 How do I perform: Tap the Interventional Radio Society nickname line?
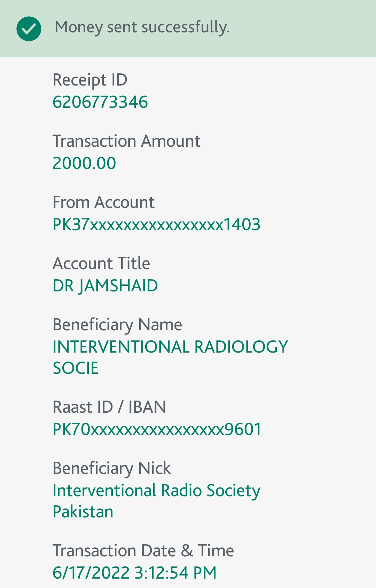coord(156,491)
